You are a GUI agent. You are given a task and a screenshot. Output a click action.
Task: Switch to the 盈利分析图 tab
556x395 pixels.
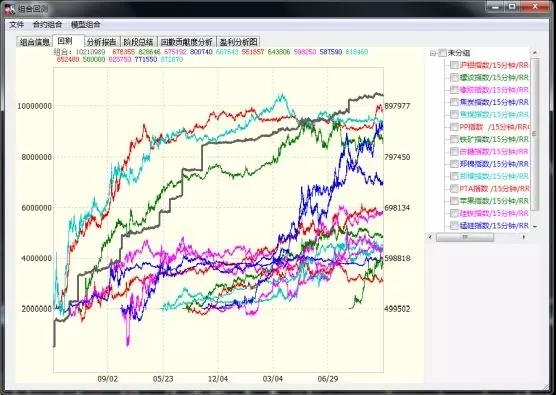click(x=238, y=42)
